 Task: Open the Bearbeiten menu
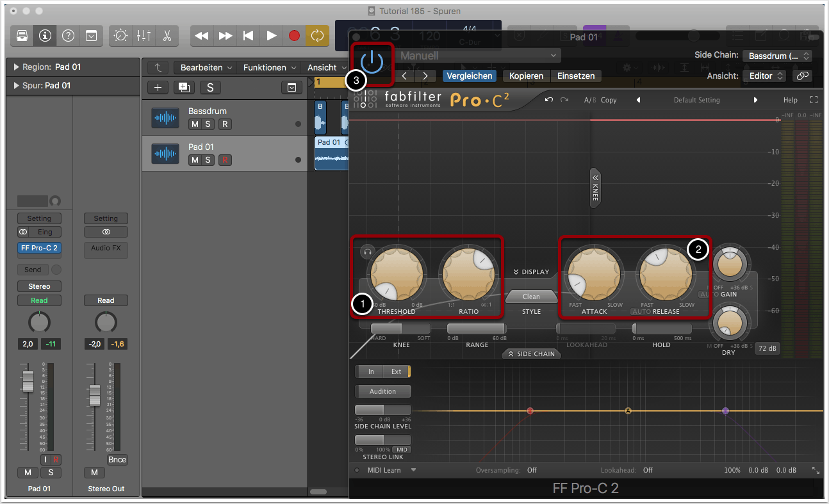pos(205,67)
